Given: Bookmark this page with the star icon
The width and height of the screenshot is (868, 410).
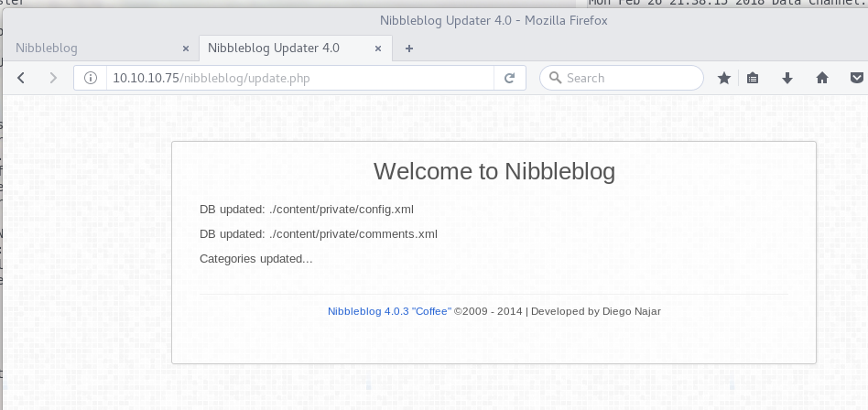Looking at the screenshot, I should [724, 78].
